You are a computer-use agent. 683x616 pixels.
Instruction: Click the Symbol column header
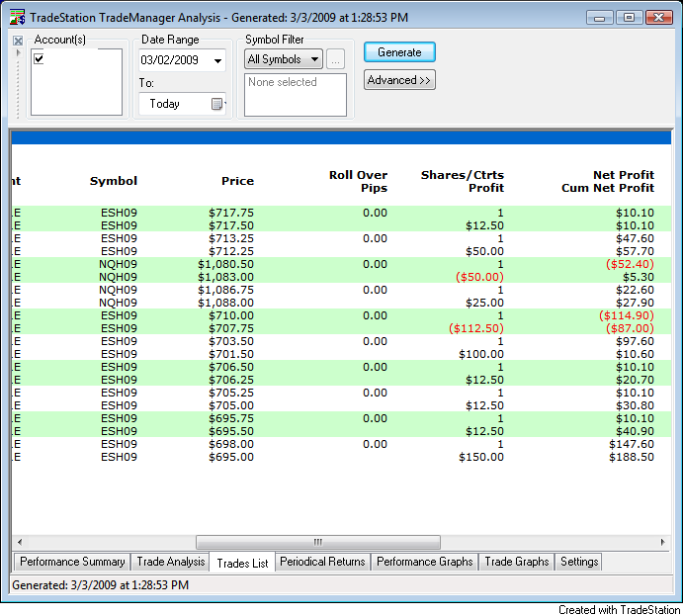coord(114,181)
